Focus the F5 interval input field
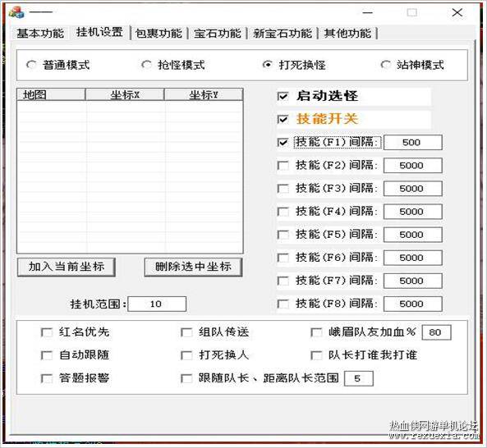This screenshot has height=448, width=487. (413, 235)
